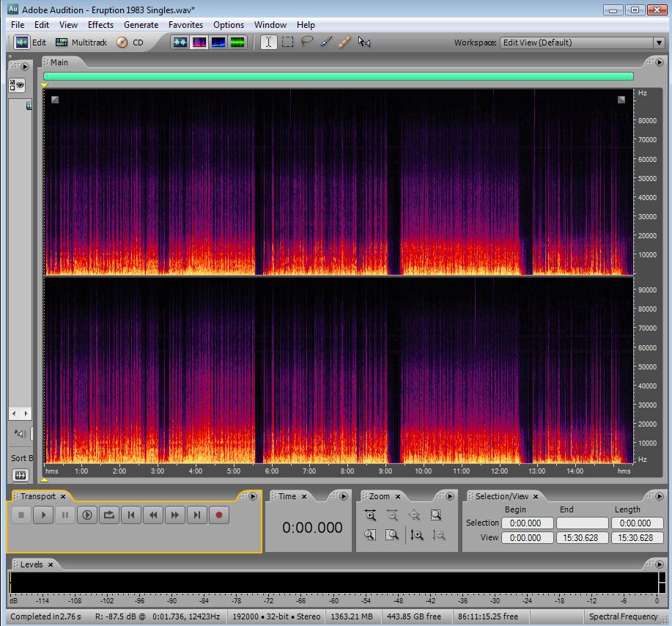Select the Lasso Selection tool

tap(307, 43)
